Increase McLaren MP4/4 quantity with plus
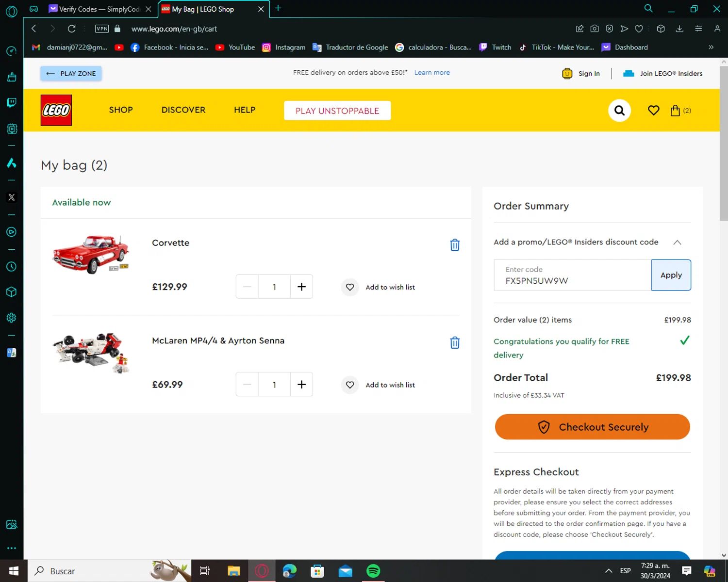The height and width of the screenshot is (582, 728). [x=301, y=385]
